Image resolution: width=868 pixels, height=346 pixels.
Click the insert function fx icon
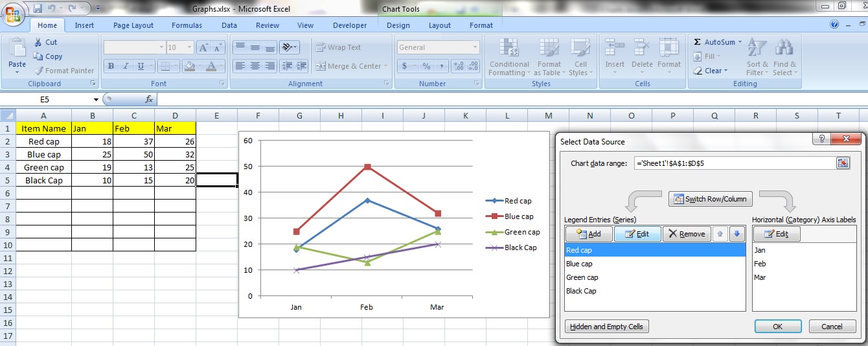(149, 99)
